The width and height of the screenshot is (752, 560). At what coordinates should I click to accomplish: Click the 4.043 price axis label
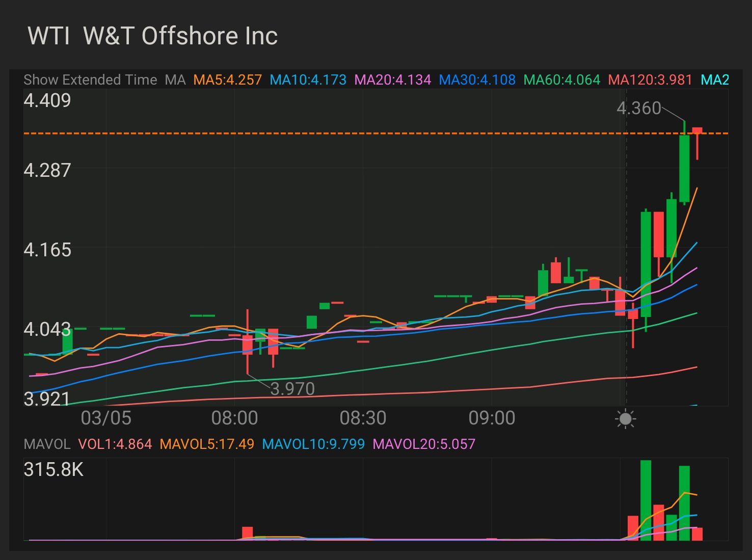click(47, 329)
